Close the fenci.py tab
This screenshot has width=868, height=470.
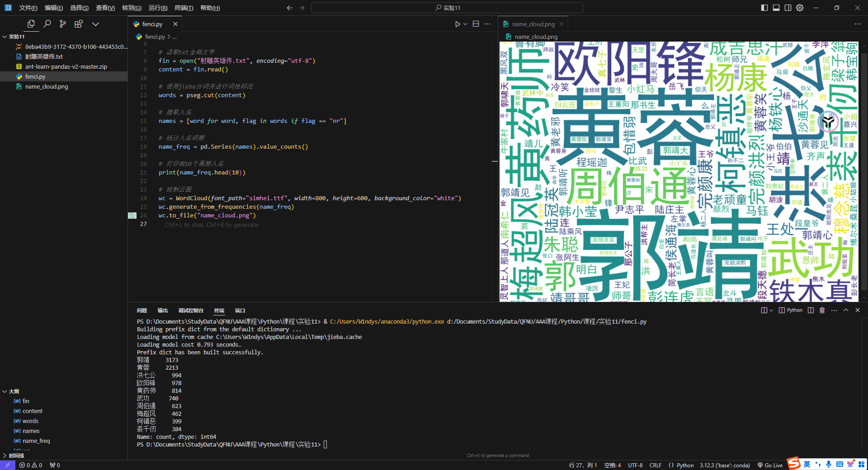(x=175, y=24)
